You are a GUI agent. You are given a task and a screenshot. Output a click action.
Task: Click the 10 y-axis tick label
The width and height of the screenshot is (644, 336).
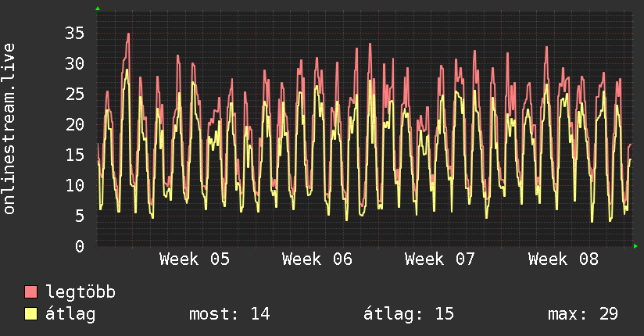[x=75, y=185]
